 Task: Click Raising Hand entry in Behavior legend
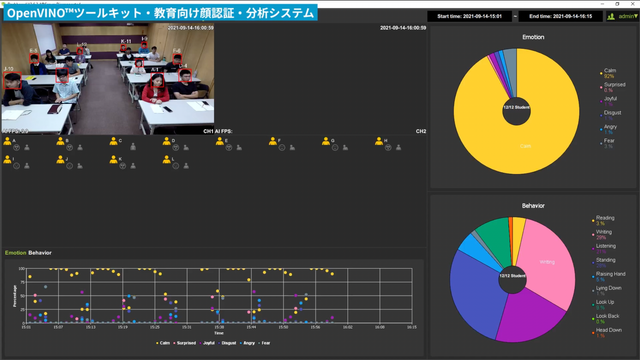609,276
